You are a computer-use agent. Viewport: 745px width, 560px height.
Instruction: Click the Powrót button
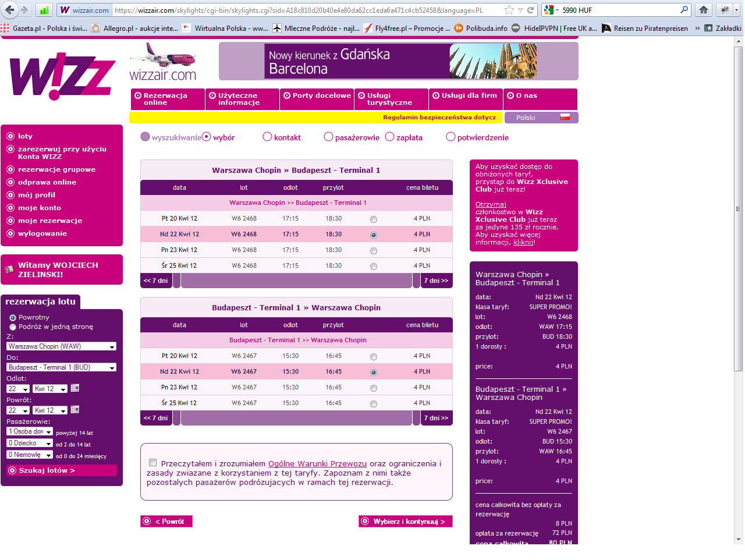[x=166, y=522]
